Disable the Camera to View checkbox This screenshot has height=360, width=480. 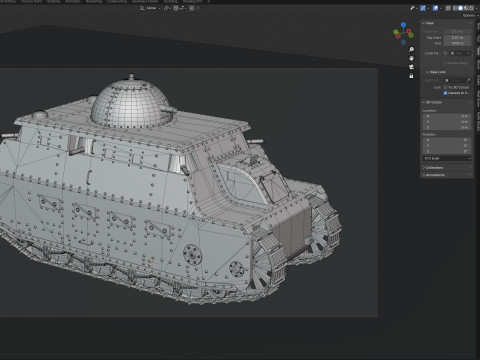click(x=445, y=93)
